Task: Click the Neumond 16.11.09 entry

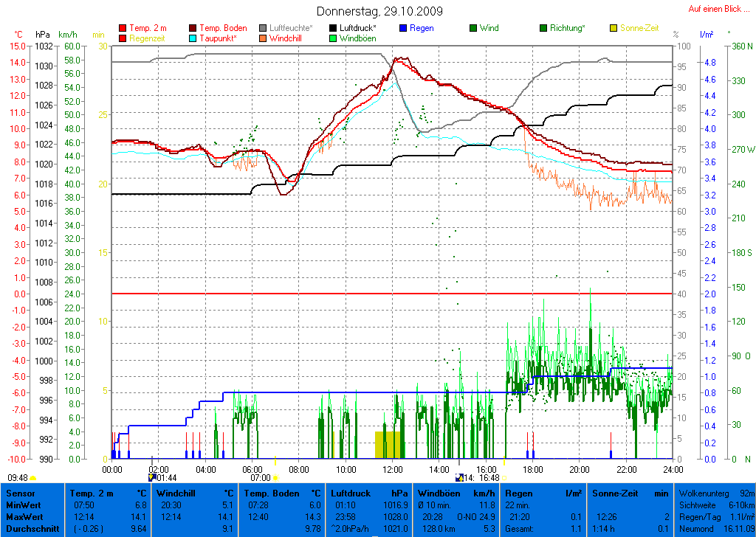Action: (x=715, y=529)
